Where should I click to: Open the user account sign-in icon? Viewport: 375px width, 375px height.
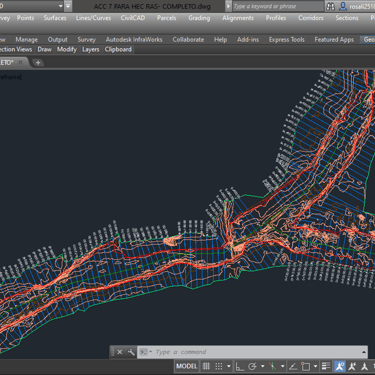tap(343, 6)
